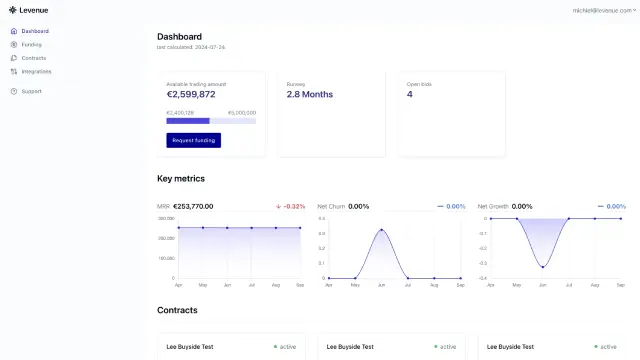The image size is (640, 360).
Task: Click the Levenue logo icon
Action: coord(13,10)
